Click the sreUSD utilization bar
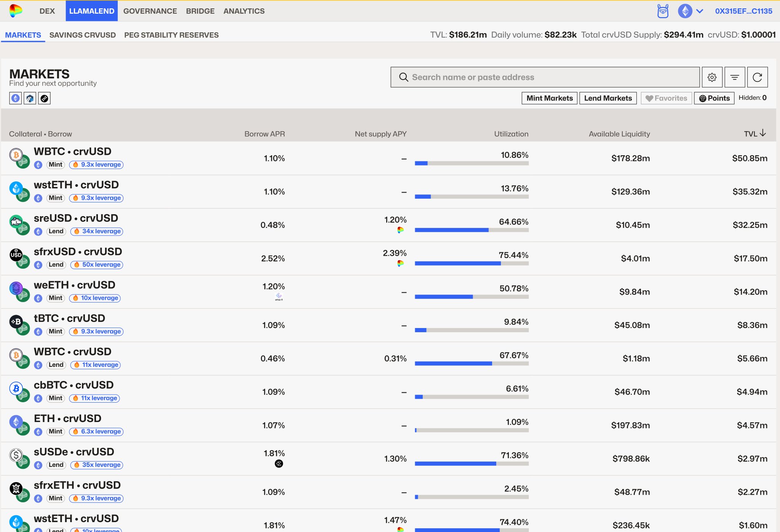Viewport: 780px width, 532px height. pyautogui.click(x=472, y=230)
